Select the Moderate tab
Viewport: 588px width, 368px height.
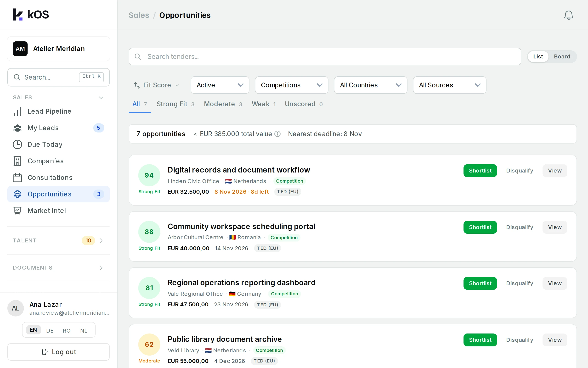223,104
